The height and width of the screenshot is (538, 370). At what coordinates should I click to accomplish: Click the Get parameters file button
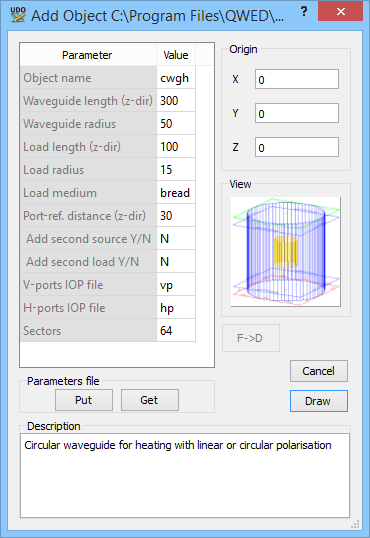click(x=150, y=400)
